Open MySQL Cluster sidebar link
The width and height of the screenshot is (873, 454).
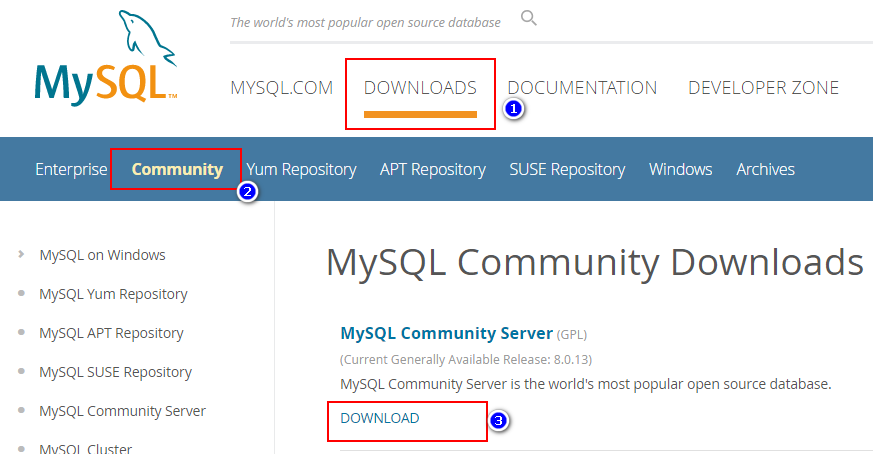[x=86, y=448]
